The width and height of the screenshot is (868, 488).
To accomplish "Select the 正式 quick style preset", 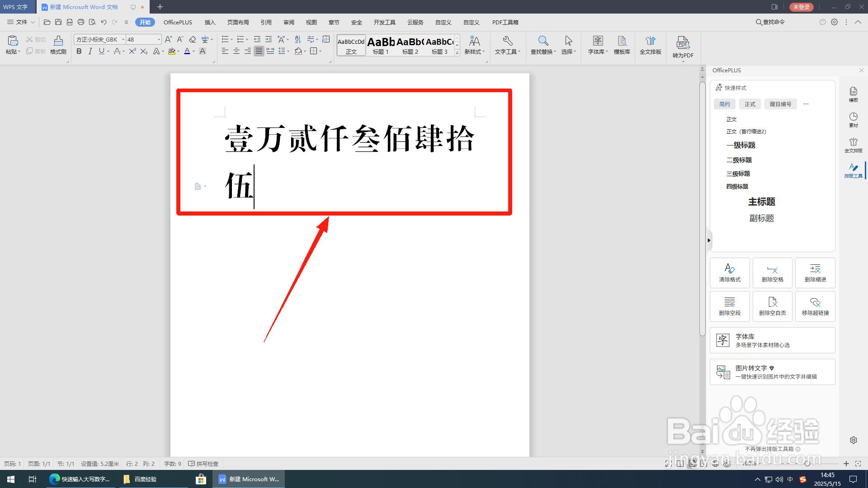I will click(750, 104).
